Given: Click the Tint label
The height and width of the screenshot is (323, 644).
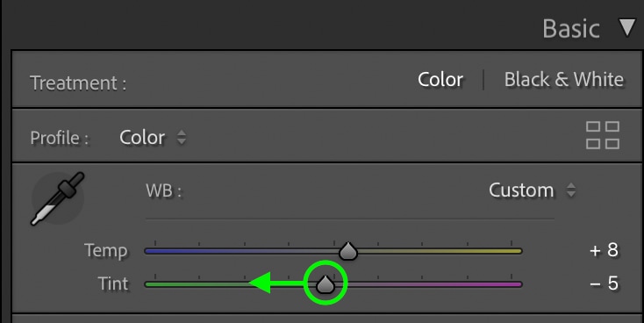Looking at the screenshot, I should (x=113, y=284).
